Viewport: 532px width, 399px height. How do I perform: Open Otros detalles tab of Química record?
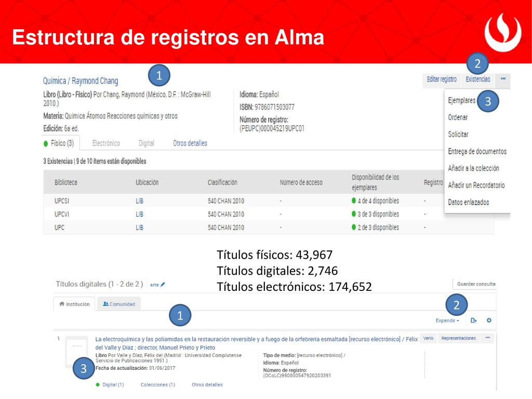(190, 143)
